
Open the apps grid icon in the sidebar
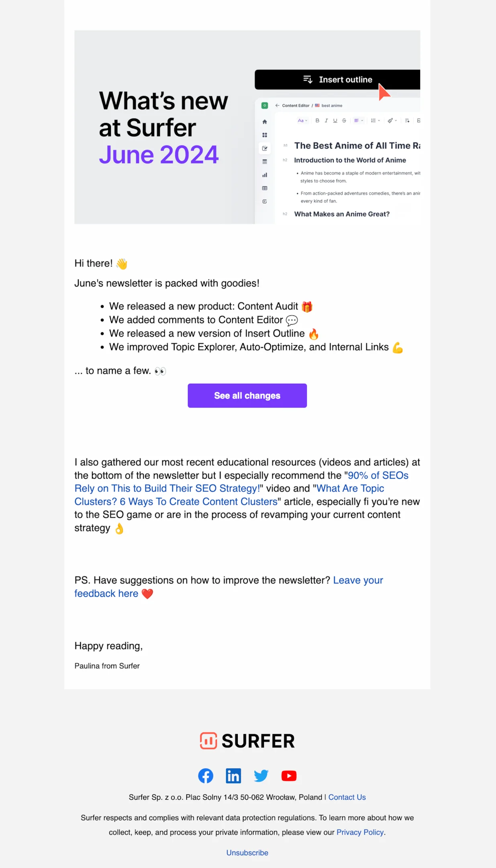(x=264, y=135)
